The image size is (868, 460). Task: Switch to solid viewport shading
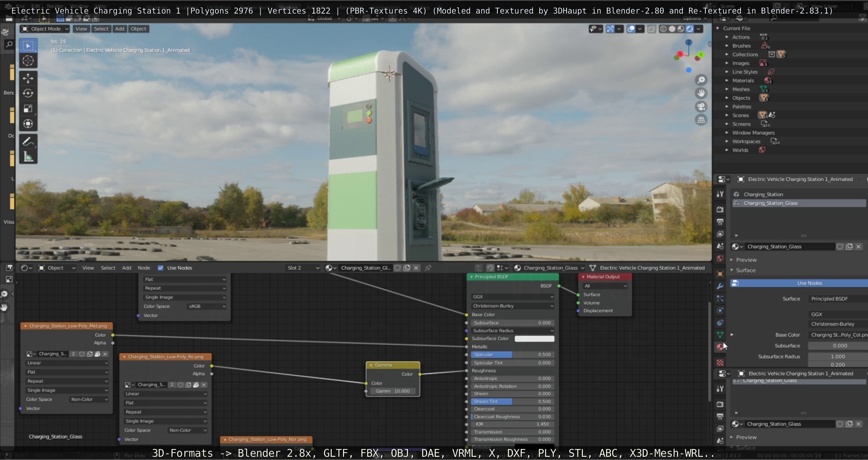click(672, 29)
